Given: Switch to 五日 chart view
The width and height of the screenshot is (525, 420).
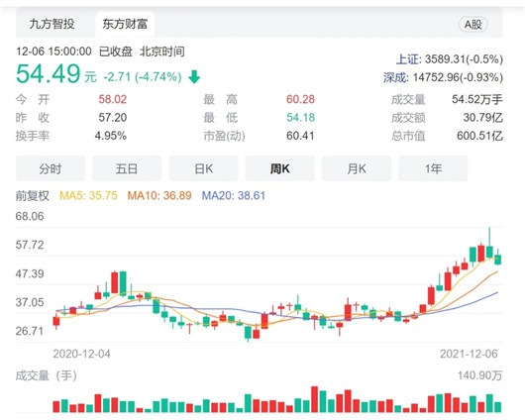Looking at the screenshot, I should click(x=127, y=168).
